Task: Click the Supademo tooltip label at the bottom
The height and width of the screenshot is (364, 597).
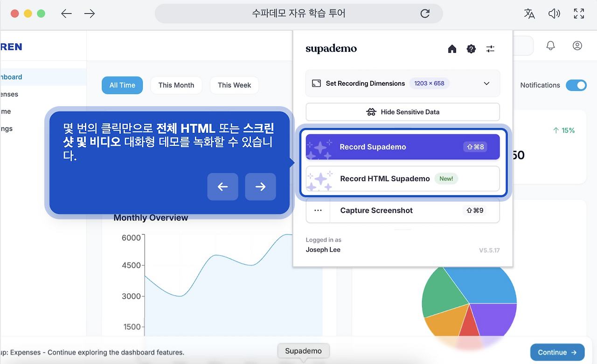Action: pos(303,351)
